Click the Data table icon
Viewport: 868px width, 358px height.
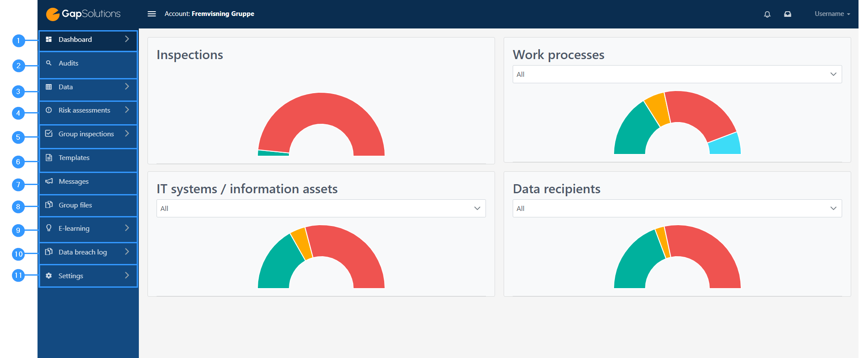coord(49,87)
